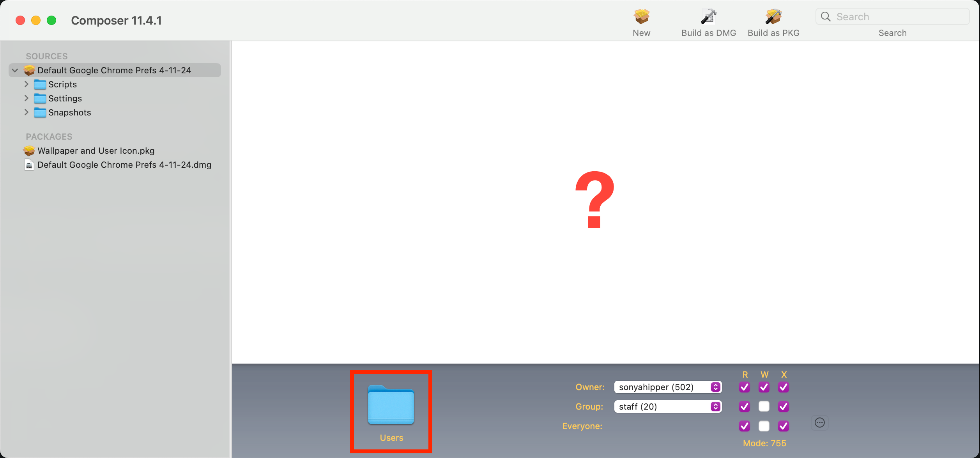Click the Composer 11.4.1 window title
980x458 pixels.
[x=116, y=20]
